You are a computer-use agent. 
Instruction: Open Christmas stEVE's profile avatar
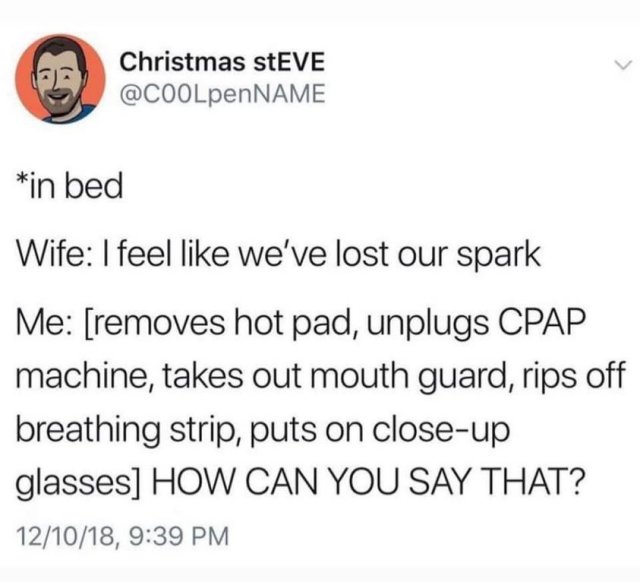tap(60, 79)
